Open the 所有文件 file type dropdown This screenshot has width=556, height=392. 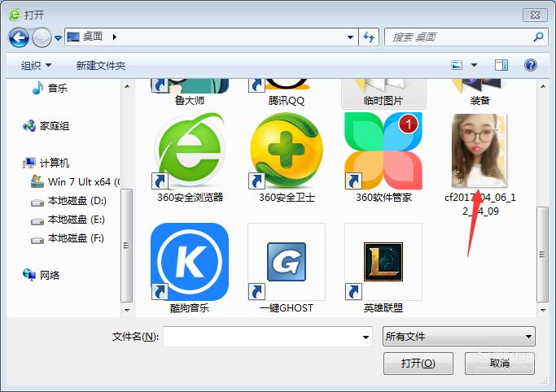click(x=459, y=337)
